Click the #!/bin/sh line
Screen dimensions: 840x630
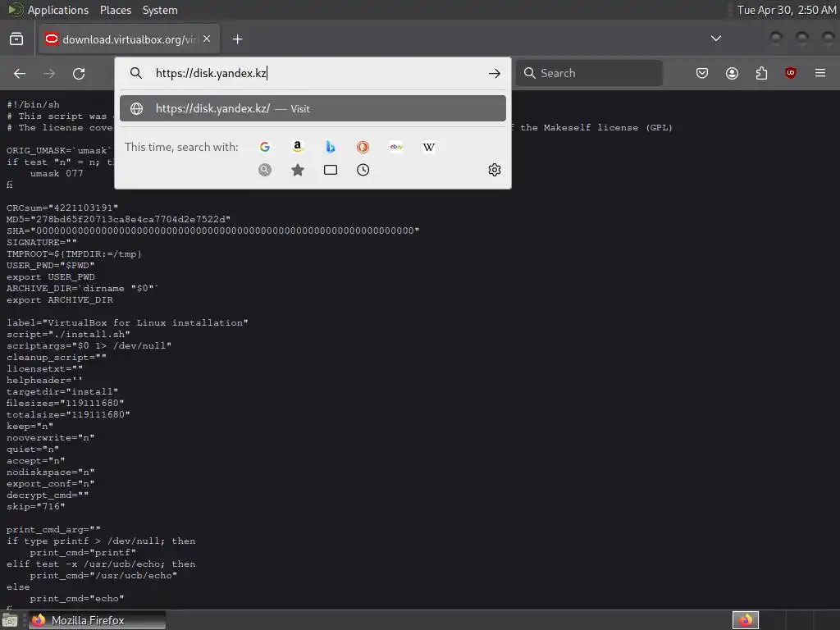pyautogui.click(x=33, y=104)
